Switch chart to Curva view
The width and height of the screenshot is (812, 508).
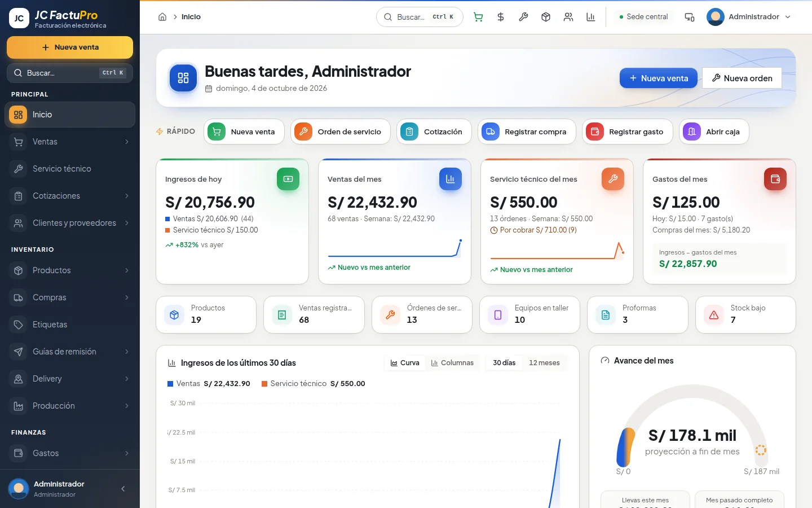pyautogui.click(x=405, y=363)
